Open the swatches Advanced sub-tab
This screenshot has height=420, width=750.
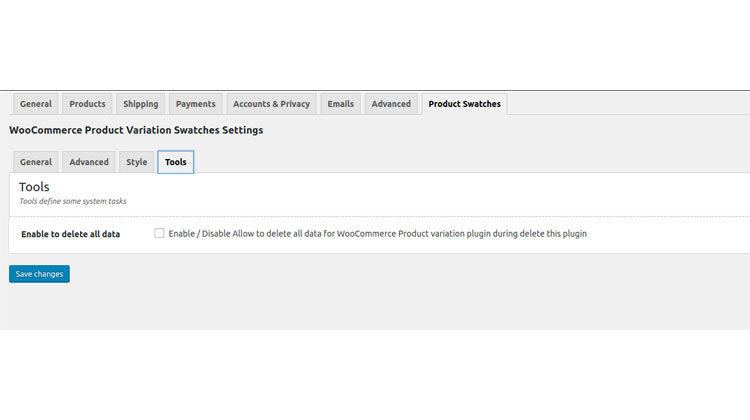[x=89, y=162]
